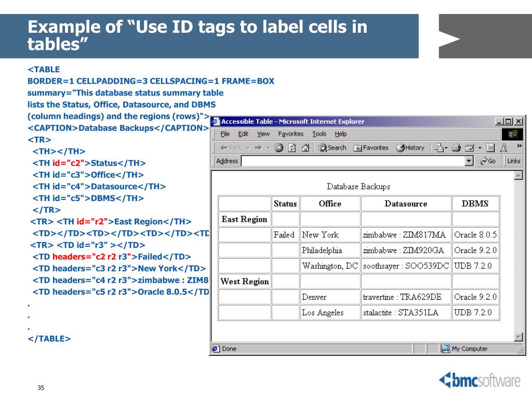Click inside the Address input field

pyautogui.click(x=353, y=161)
